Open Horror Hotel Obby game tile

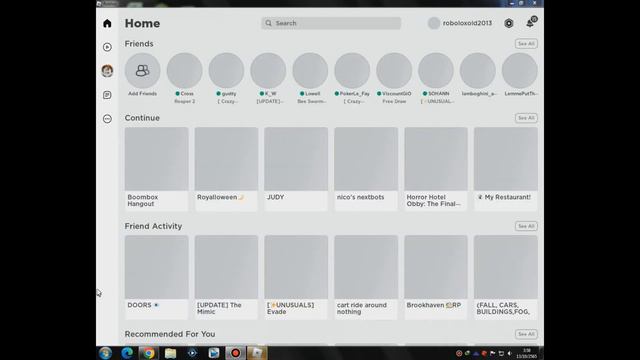[436, 169]
